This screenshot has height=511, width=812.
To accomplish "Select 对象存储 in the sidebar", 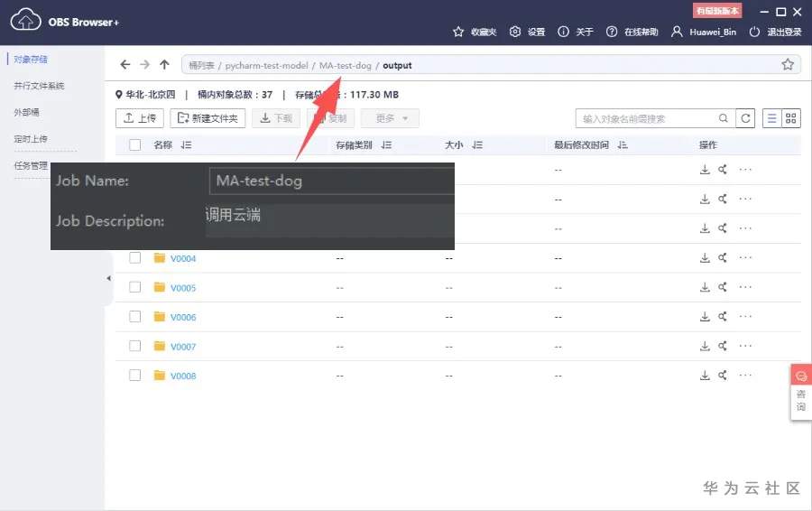I will [x=31, y=59].
